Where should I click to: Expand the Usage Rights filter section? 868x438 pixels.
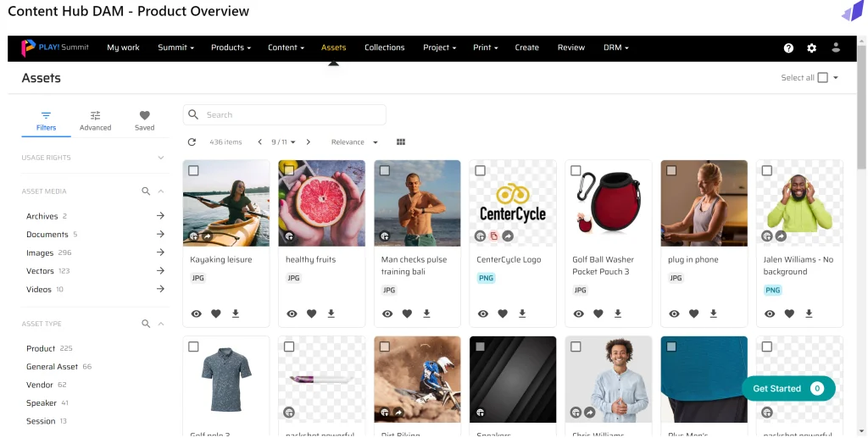point(161,158)
